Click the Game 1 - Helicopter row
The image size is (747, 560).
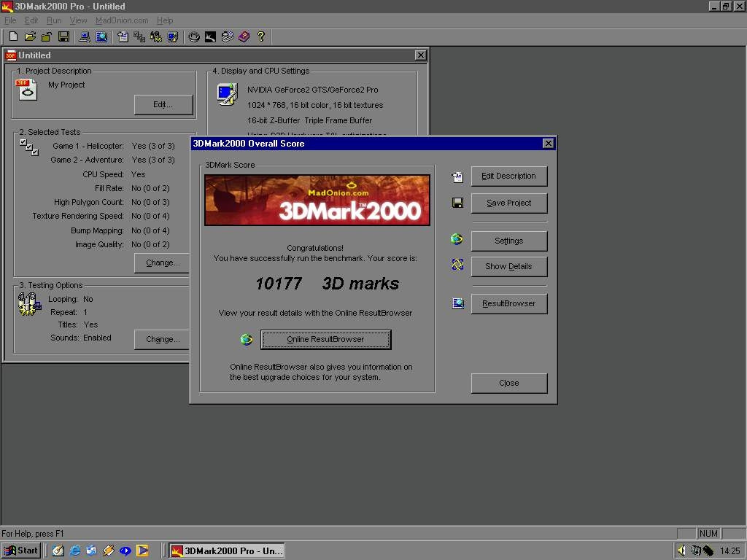[x=113, y=146]
